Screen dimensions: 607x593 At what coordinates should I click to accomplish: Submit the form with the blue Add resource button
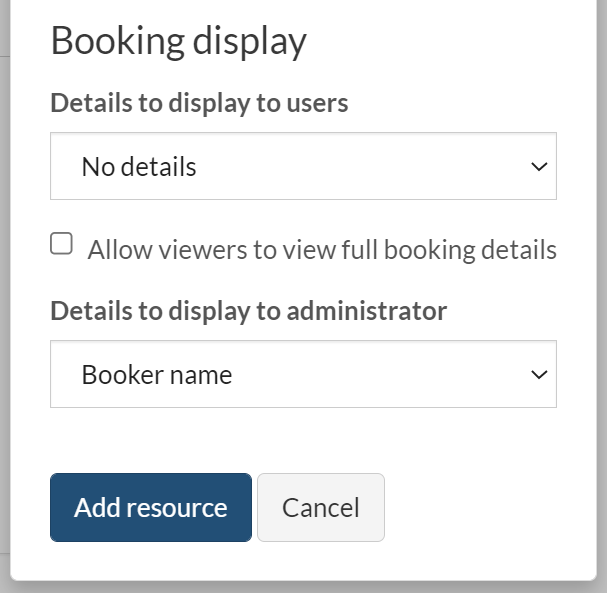coord(151,508)
